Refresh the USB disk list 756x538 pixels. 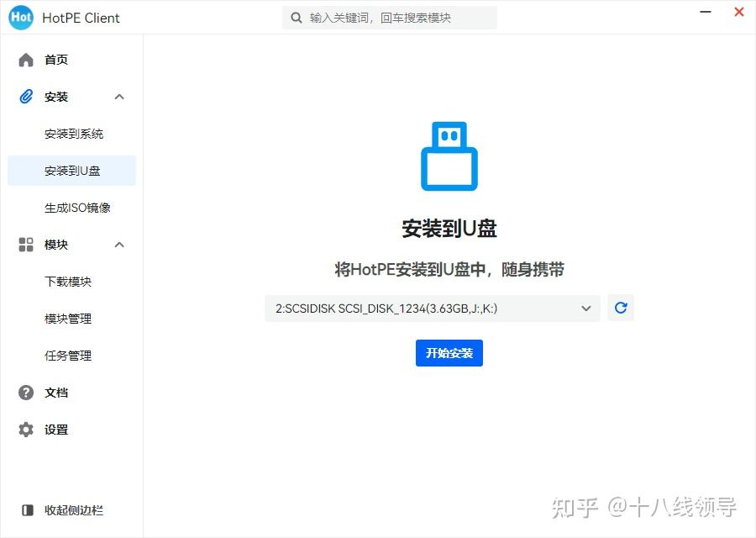[x=621, y=308]
